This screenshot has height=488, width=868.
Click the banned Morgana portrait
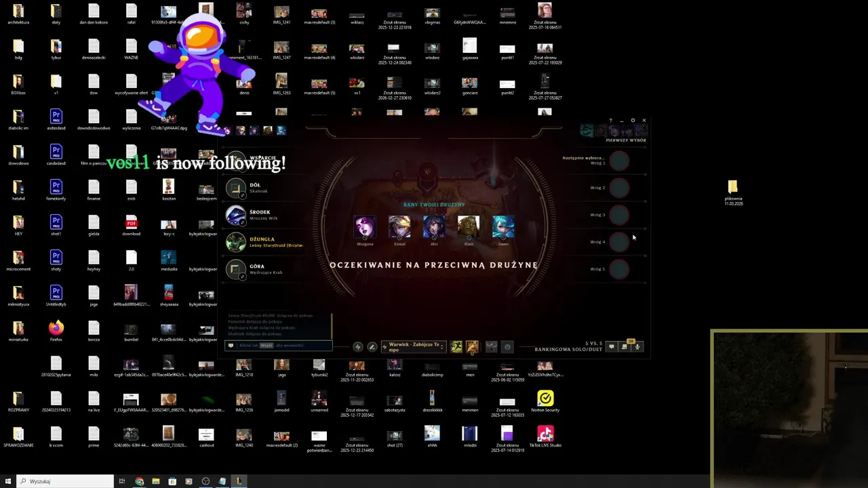[365, 227]
